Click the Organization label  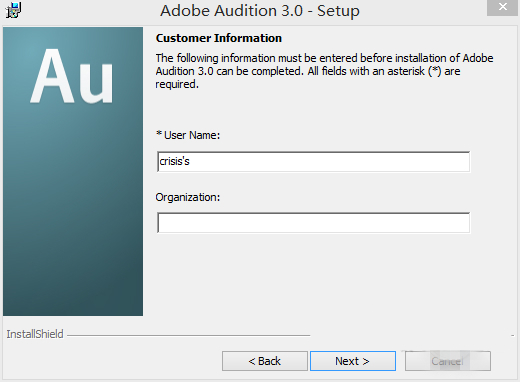[x=188, y=197]
